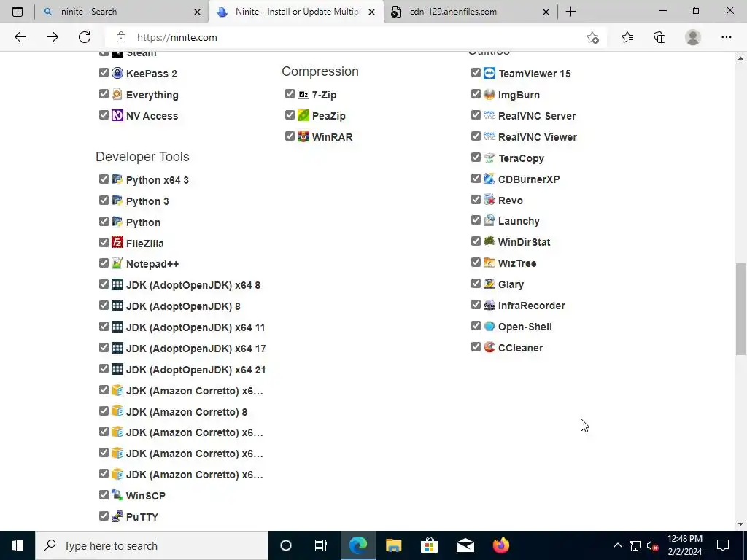This screenshot has height=560, width=747.
Task: Click the Launchy app icon
Action: click(x=489, y=220)
